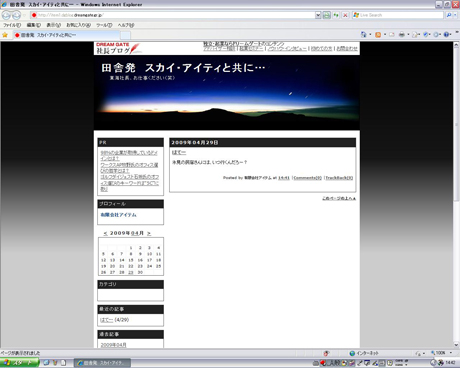Click the Refresh page button
460x368 pixels.
pyautogui.click(x=336, y=15)
